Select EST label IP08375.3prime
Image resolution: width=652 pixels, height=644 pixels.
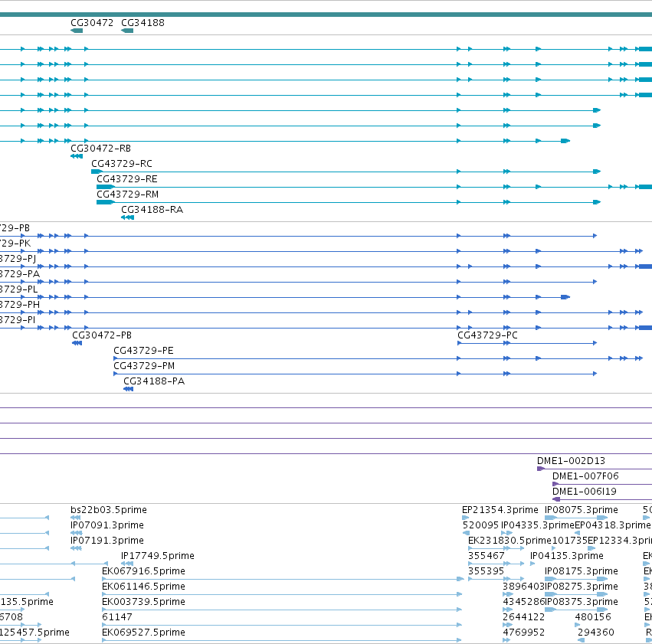click(x=582, y=602)
